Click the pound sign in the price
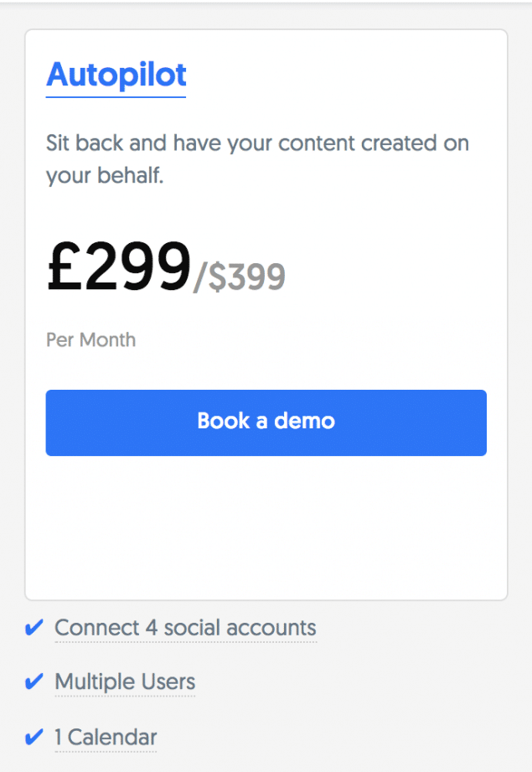The height and width of the screenshot is (772, 532). point(65,267)
